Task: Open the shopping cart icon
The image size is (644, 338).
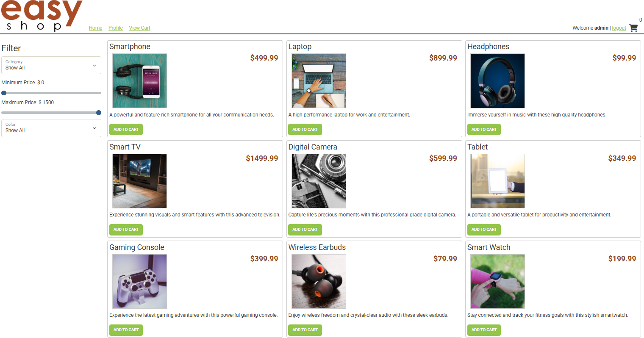Action: pos(633,28)
